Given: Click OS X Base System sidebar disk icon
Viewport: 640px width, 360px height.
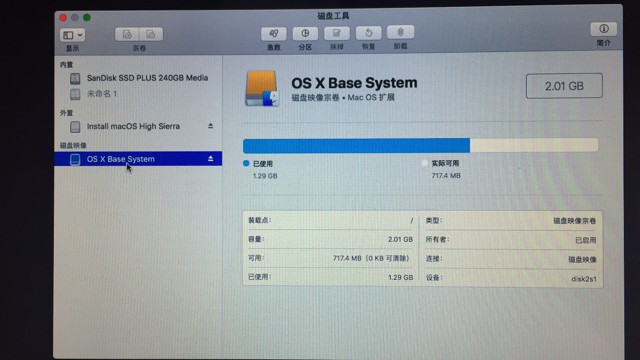Looking at the screenshot, I should pos(75,159).
